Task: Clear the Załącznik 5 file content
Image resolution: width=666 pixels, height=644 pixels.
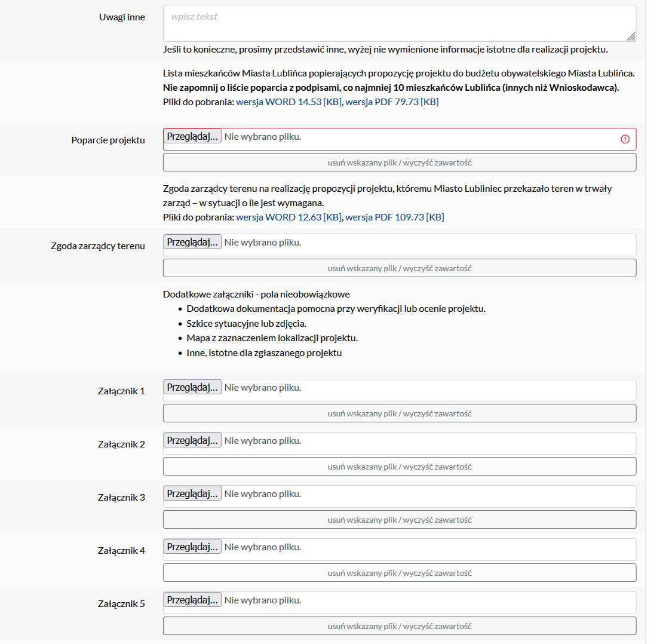Action: (400, 626)
